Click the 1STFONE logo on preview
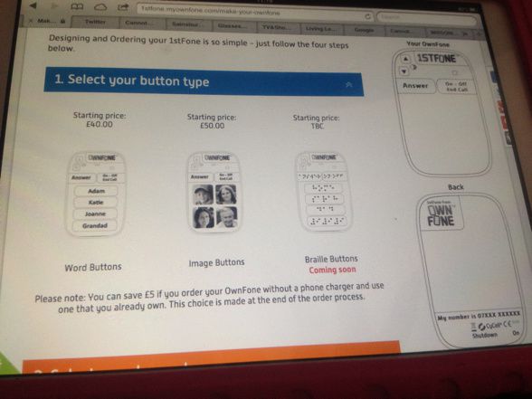532x399 pixels. click(436, 58)
